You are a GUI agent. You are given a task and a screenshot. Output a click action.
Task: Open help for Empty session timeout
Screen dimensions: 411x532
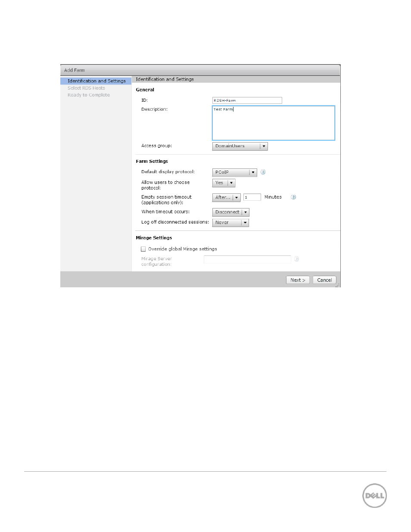point(293,197)
